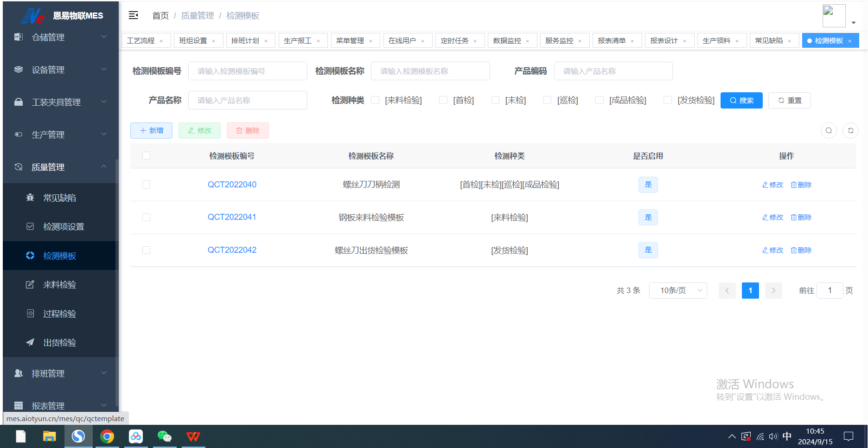
Task: Open template QCT2022041 link
Action: click(x=232, y=217)
